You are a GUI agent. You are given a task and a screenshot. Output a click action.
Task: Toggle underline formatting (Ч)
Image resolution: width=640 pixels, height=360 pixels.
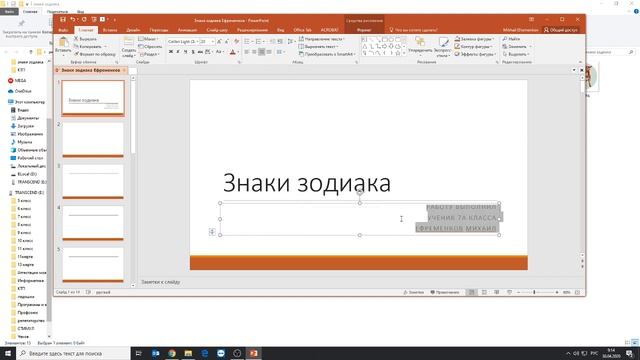tap(185, 52)
